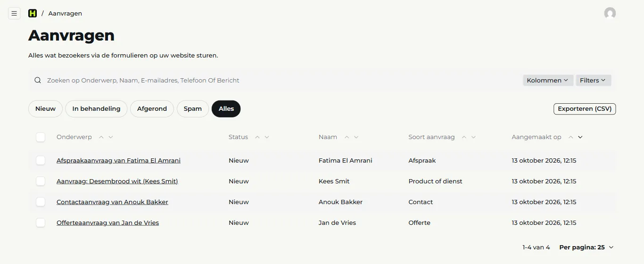The image size is (644, 264).
Task: Click the search magnifier icon
Action: point(38,80)
